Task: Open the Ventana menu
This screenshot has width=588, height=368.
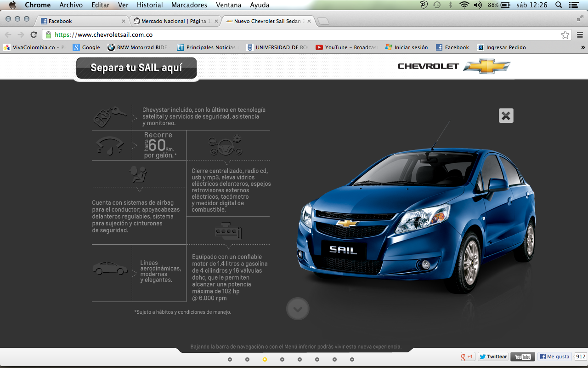Action: [228, 5]
